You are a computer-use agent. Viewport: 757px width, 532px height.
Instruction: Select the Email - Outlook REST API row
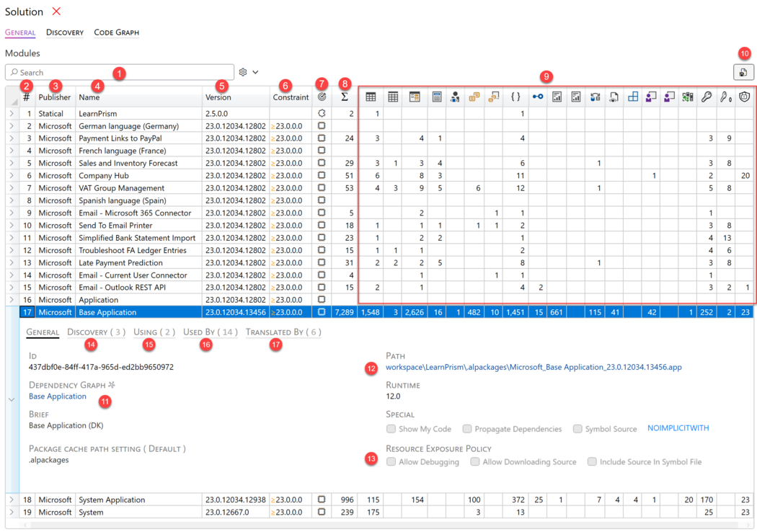pos(379,287)
